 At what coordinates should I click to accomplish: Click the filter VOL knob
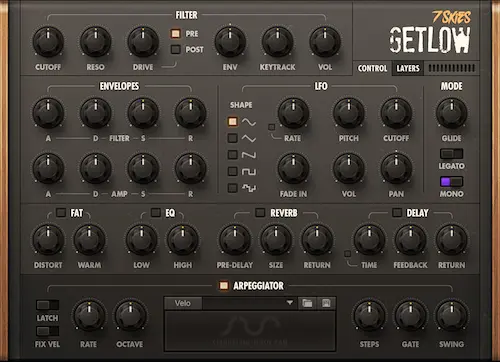click(x=325, y=42)
